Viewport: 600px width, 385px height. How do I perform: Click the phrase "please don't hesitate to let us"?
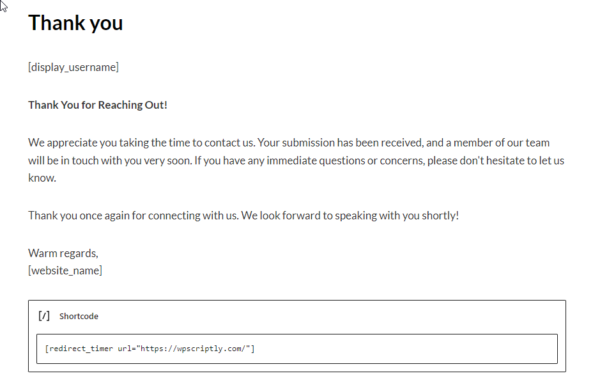(x=496, y=160)
